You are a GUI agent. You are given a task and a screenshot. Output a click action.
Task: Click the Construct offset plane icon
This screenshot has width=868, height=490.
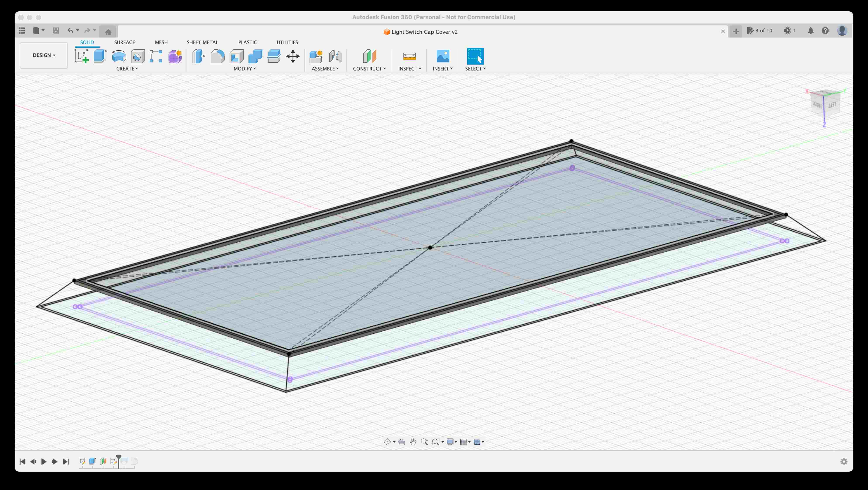[369, 56]
